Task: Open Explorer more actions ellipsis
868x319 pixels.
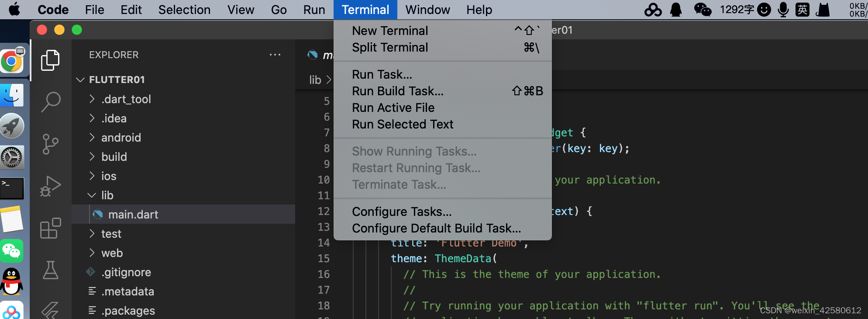Action: coord(275,55)
